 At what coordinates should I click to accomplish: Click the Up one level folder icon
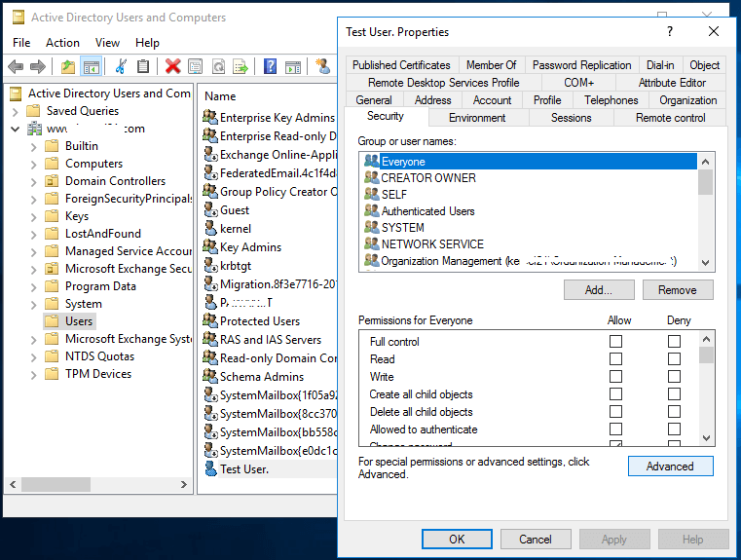click(68, 66)
